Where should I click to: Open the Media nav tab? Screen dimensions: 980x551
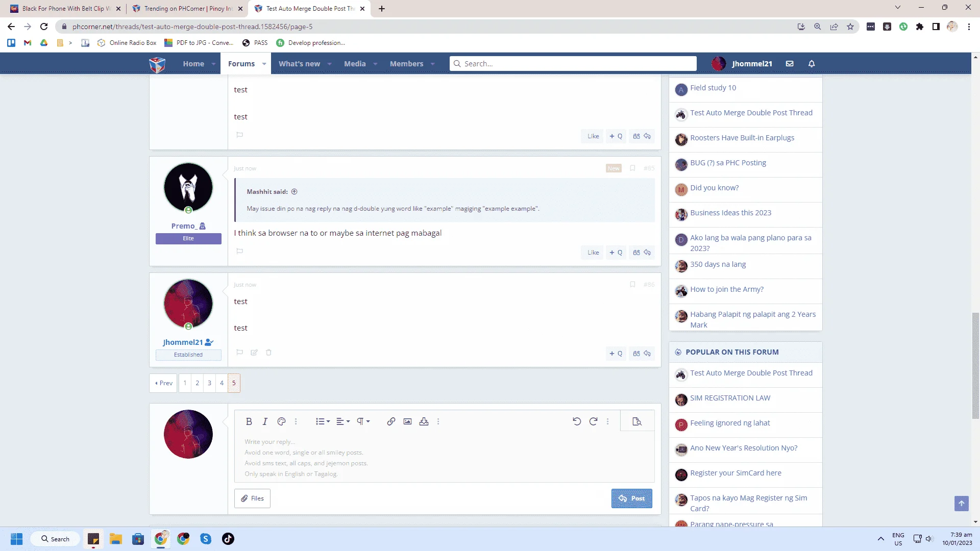pyautogui.click(x=355, y=64)
